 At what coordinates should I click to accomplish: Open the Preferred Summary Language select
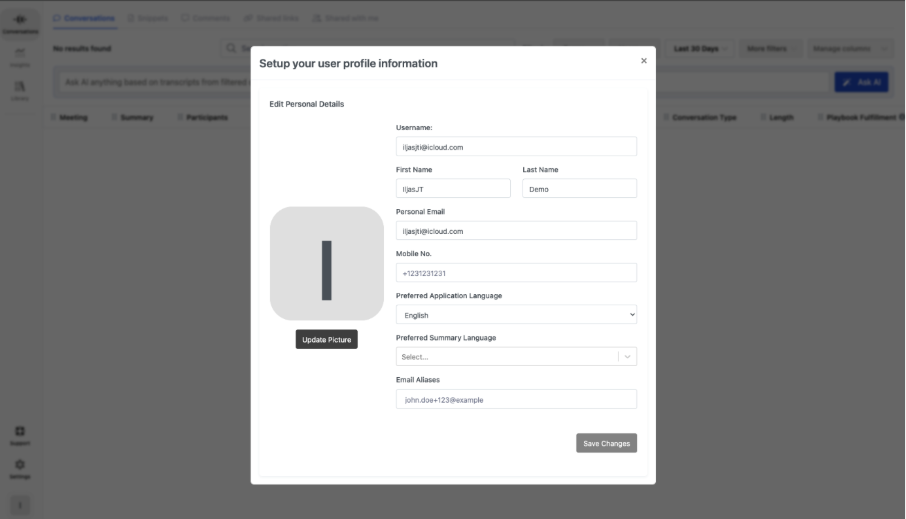(x=516, y=357)
